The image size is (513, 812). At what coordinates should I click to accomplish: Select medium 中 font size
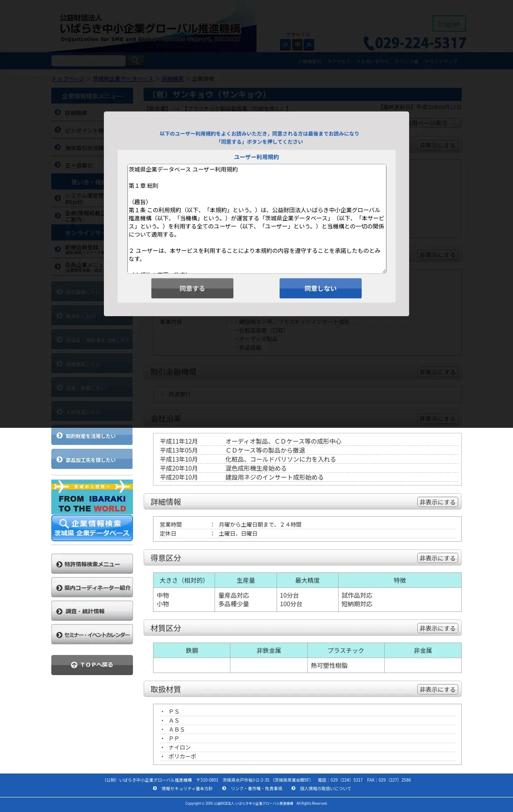click(298, 44)
